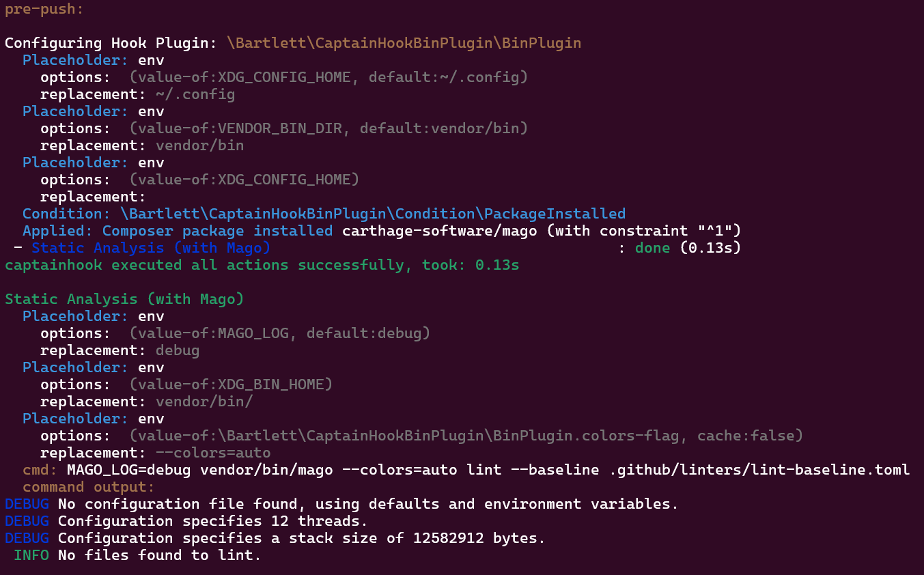
Task: Click the blue 'Static Analysis (with Mago)' action line
Action: point(150,248)
